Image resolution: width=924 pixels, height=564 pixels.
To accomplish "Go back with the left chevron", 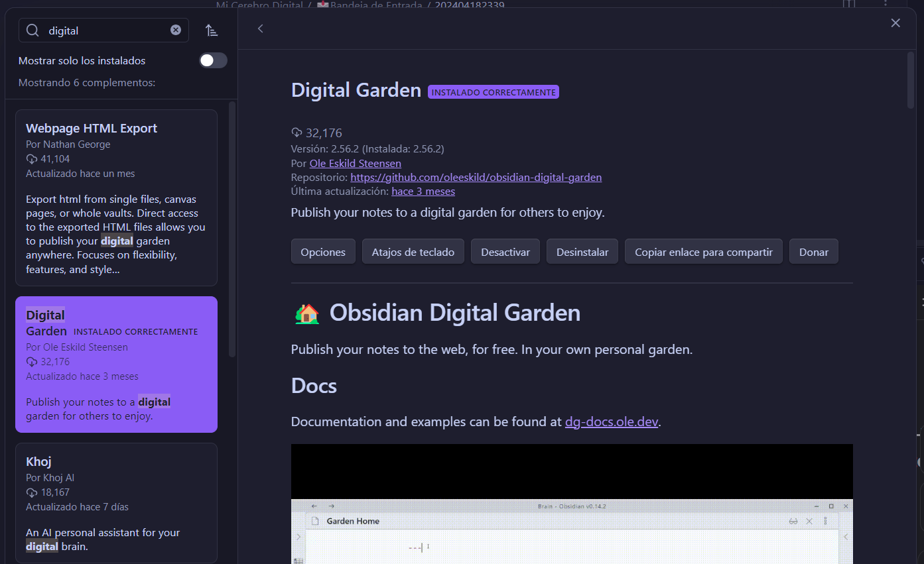I will [261, 28].
